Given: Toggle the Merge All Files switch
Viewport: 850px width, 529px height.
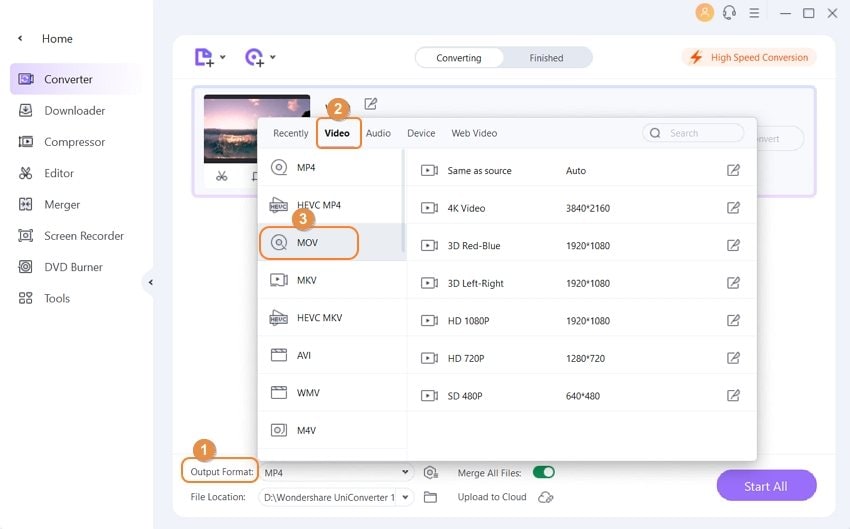Looking at the screenshot, I should tap(544, 472).
